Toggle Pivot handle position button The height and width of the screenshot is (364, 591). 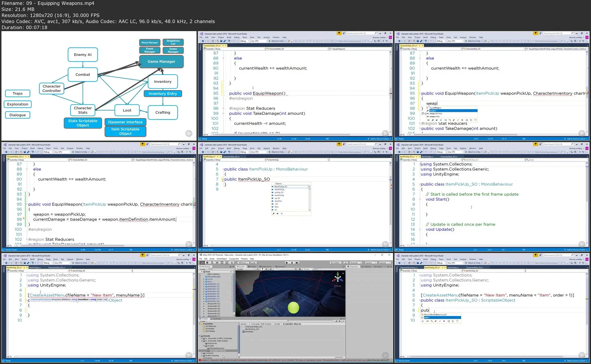(242, 263)
